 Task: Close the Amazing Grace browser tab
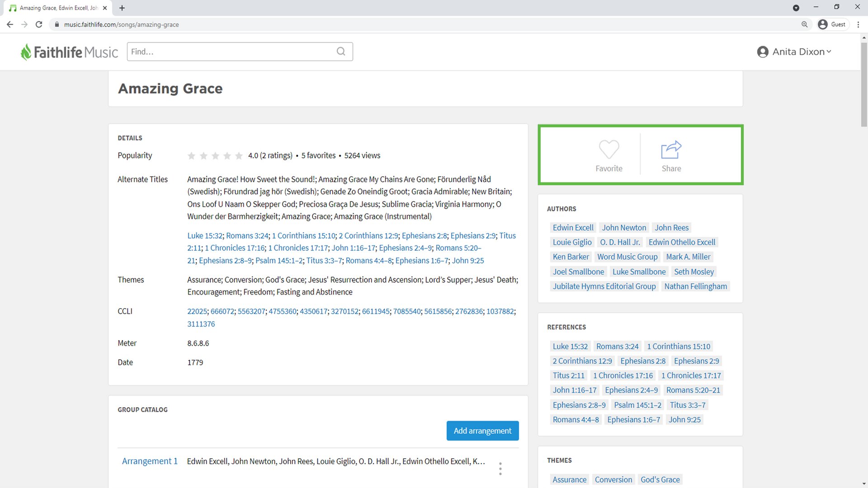coord(105,8)
